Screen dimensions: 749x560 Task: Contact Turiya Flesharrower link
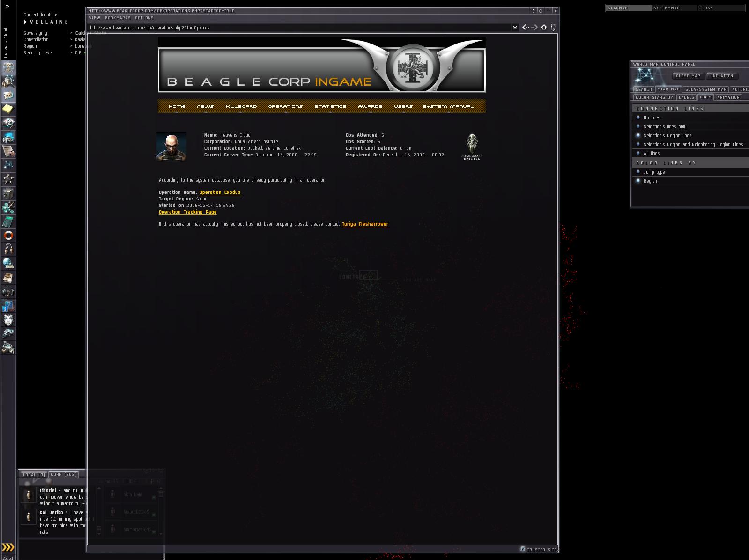pyautogui.click(x=365, y=224)
